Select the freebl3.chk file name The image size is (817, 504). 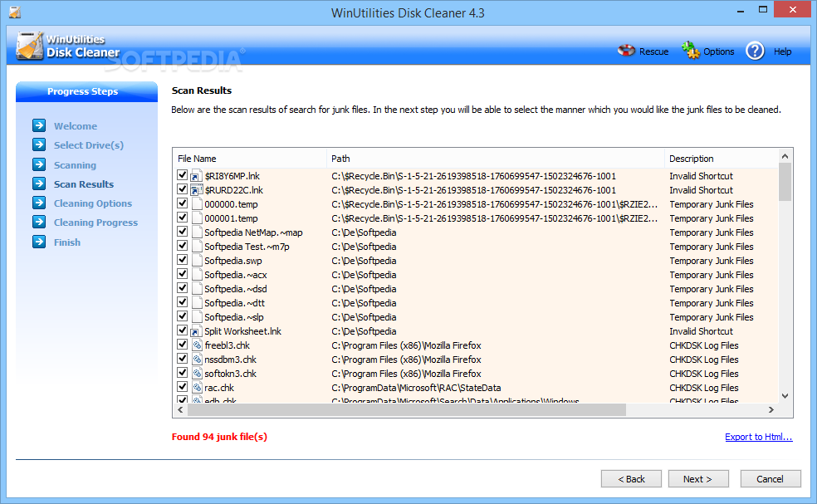[227, 345]
